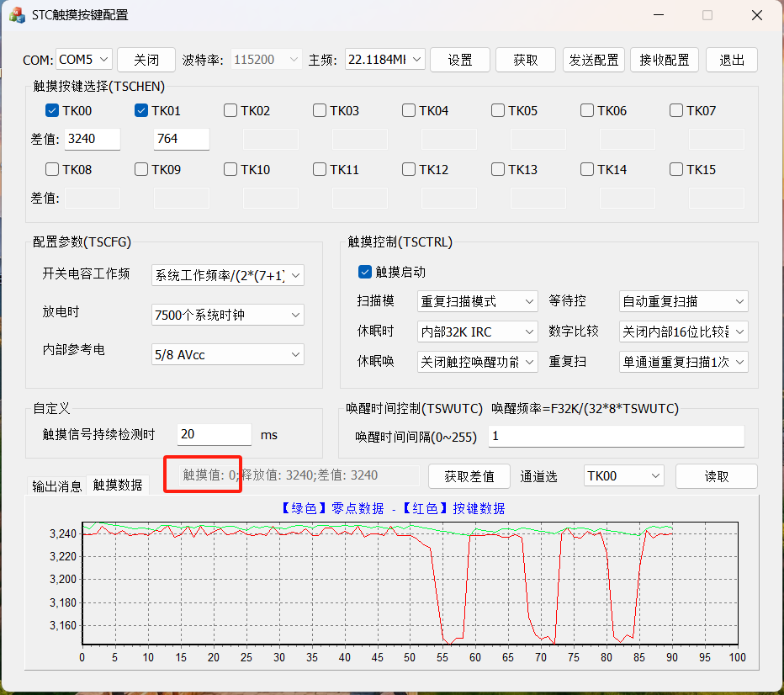Select the TK06 checkbox
This screenshot has height=695, width=784.
[x=587, y=110]
